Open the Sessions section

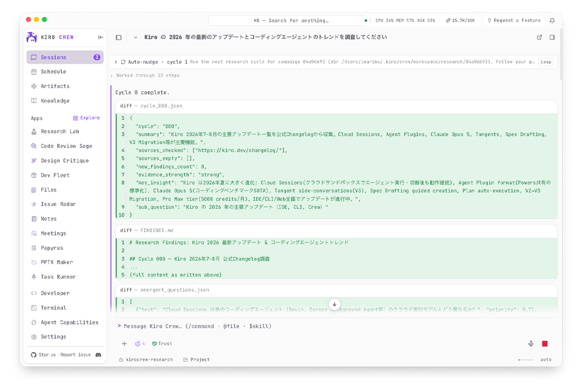pos(65,57)
